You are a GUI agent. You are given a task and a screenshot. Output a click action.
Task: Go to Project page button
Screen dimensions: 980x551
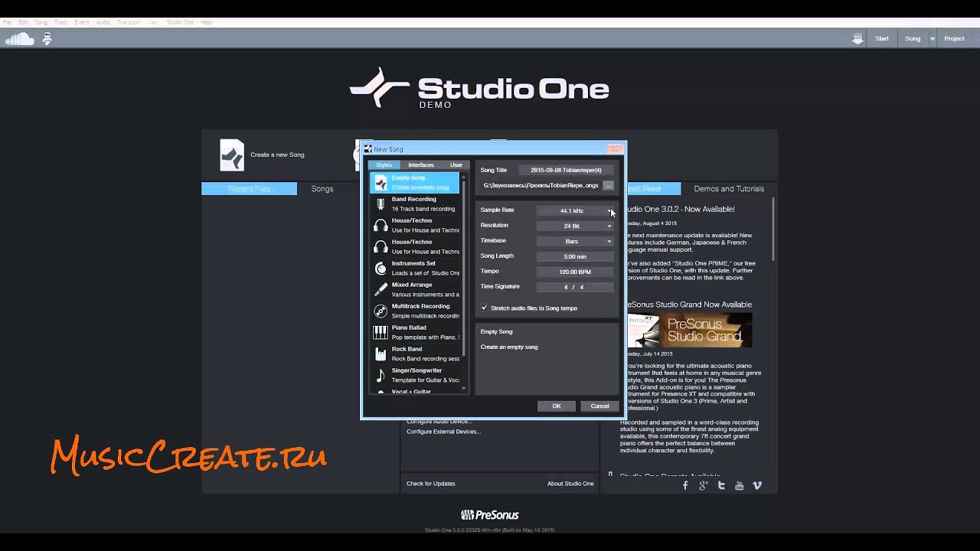954,38
